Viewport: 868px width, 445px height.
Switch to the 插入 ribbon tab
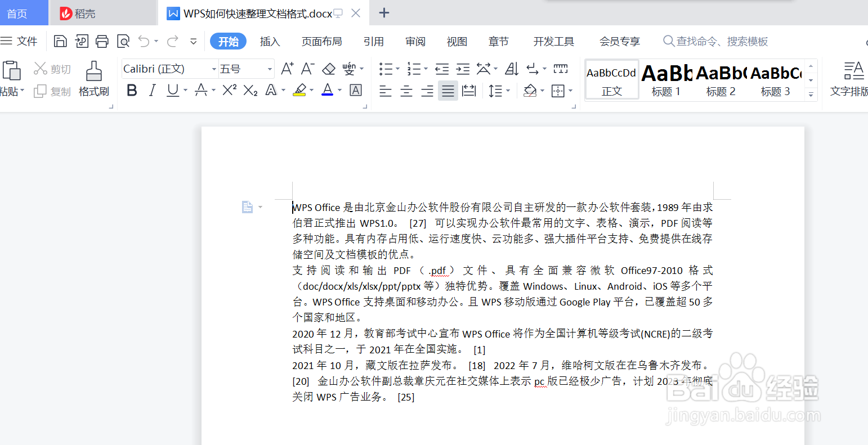(x=270, y=41)
